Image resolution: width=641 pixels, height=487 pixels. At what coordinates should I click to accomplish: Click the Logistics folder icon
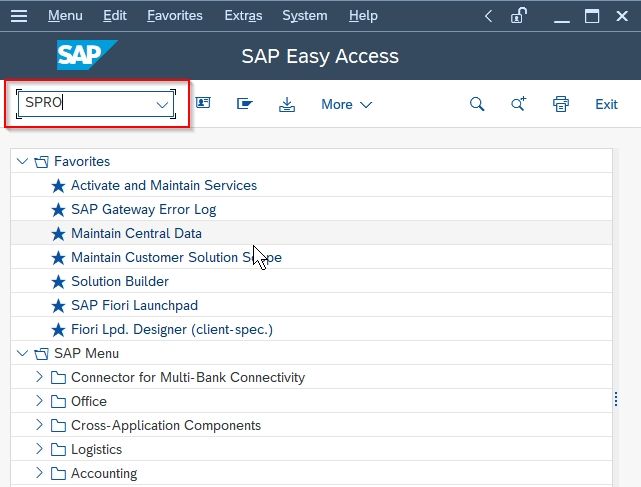pyautogui.click(x=58, y=450)
